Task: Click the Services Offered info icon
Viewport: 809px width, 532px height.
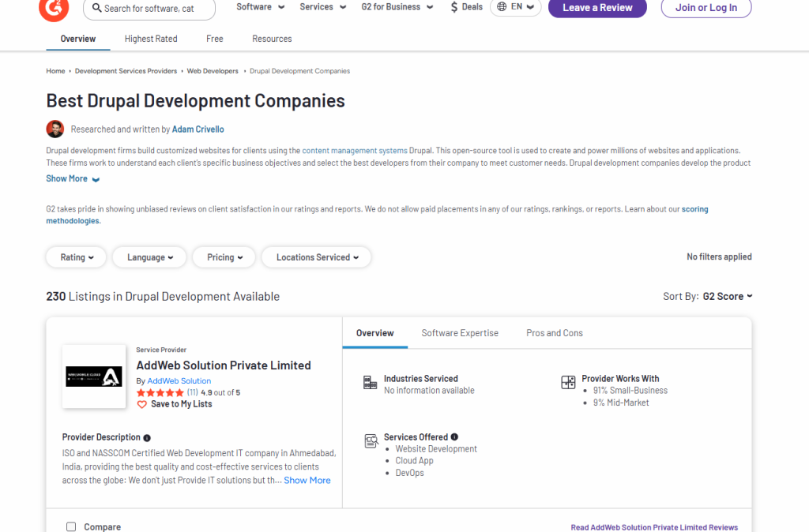Action: point(454,437)
